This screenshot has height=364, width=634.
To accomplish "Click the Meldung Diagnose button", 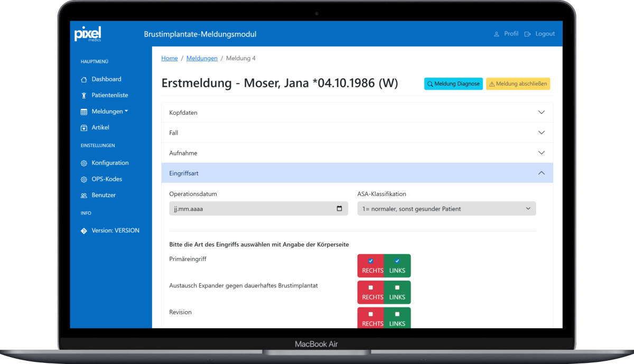I will [453, 84].
